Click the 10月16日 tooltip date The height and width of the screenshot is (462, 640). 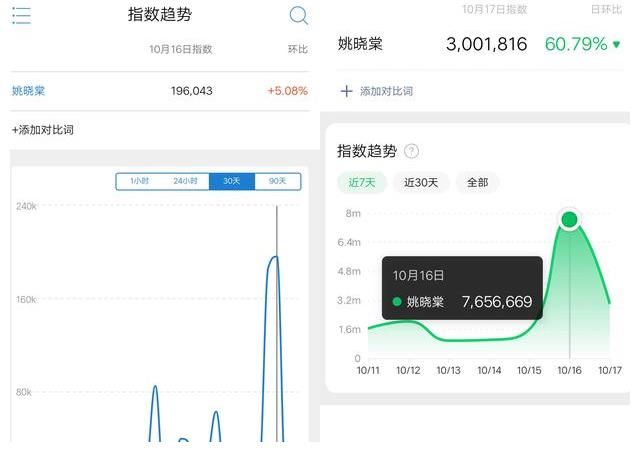point(418,275)
